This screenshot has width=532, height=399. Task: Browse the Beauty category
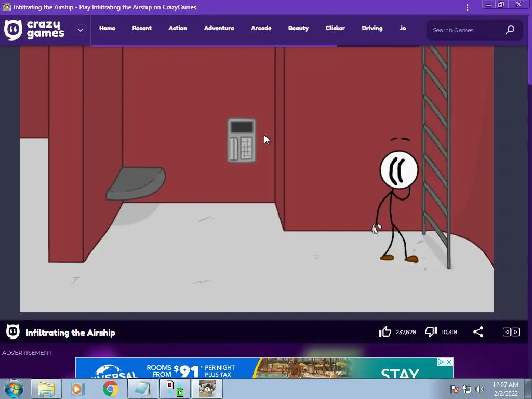[298, 28]
